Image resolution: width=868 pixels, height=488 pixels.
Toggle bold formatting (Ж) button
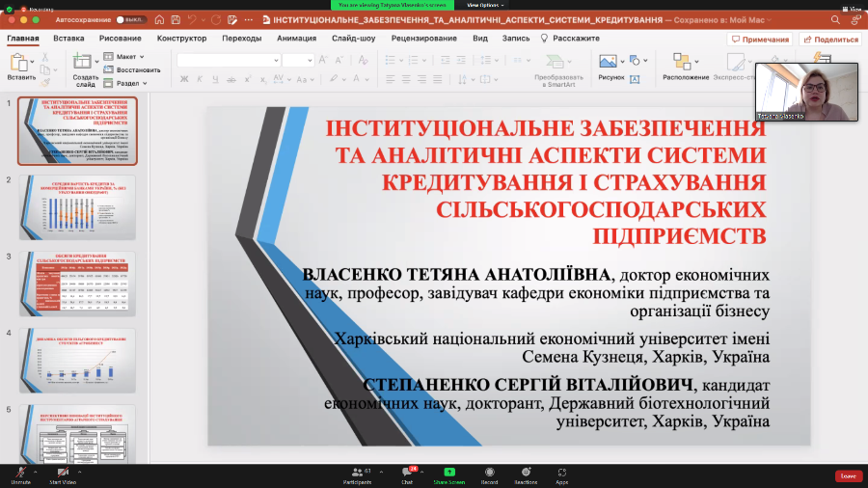(183, 79)
